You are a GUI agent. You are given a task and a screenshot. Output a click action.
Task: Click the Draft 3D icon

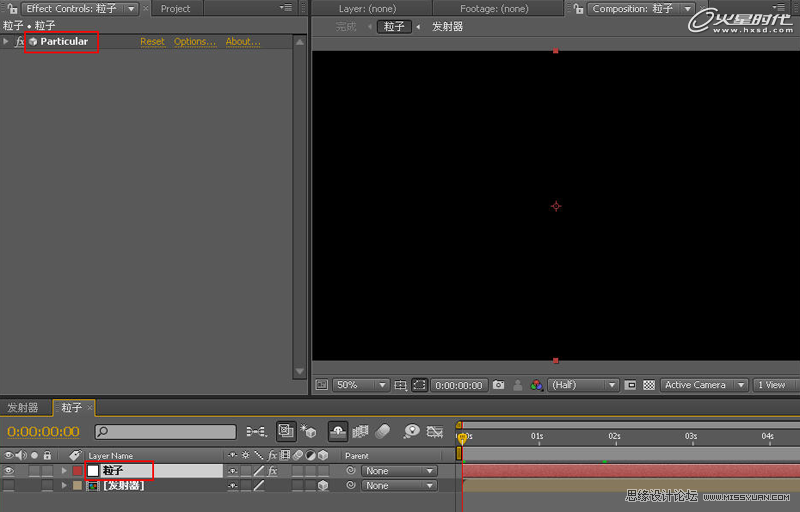[x=308, y=431]
